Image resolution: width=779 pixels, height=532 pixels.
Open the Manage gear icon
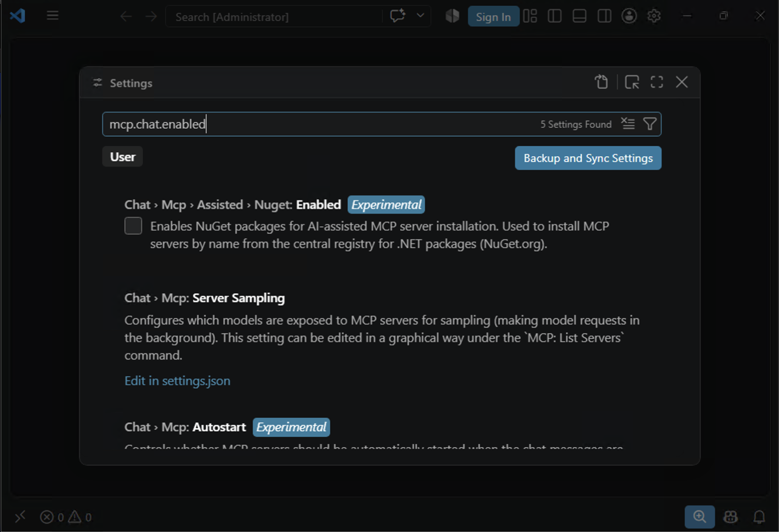click(x=654, y=16)
